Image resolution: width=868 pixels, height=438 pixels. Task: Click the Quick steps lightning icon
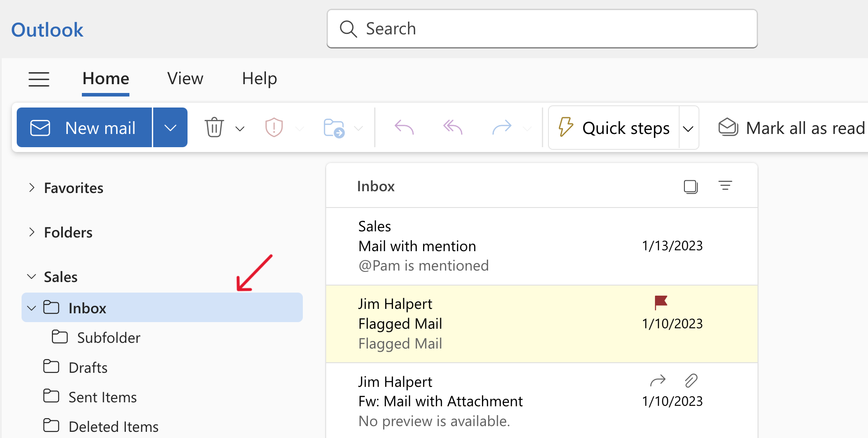(x=566, y=127)
